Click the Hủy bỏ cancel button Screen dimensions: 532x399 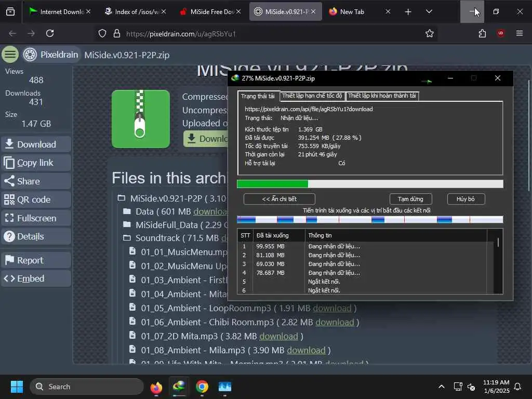coord(465,199)
